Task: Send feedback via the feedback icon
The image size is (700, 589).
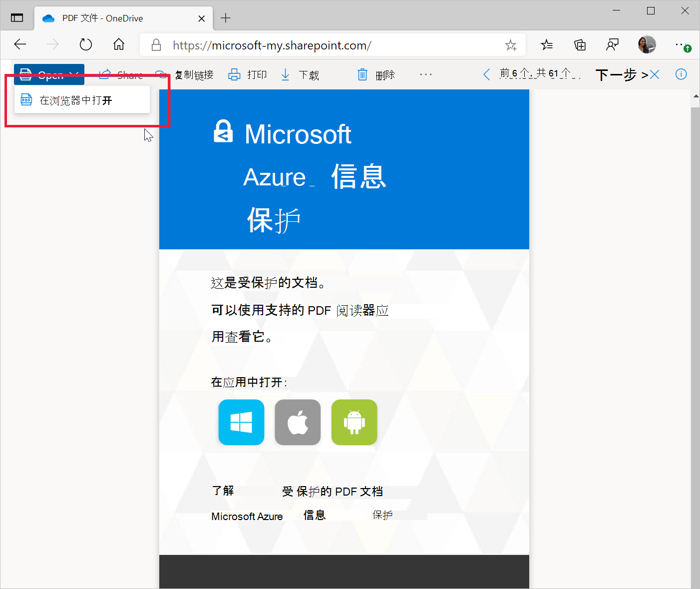Action: coord(613,44)
